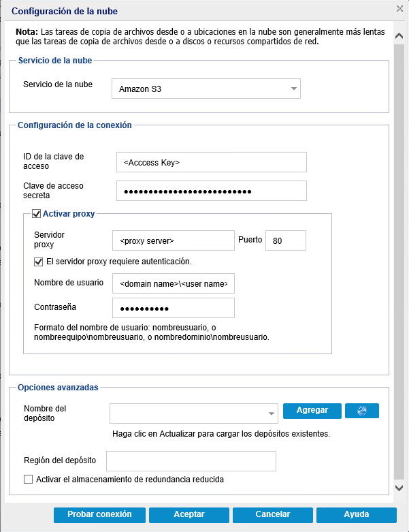The height and width of the screenshot is (532, 409).
Task: Open Ayuda help button
Action: (357, 514)
